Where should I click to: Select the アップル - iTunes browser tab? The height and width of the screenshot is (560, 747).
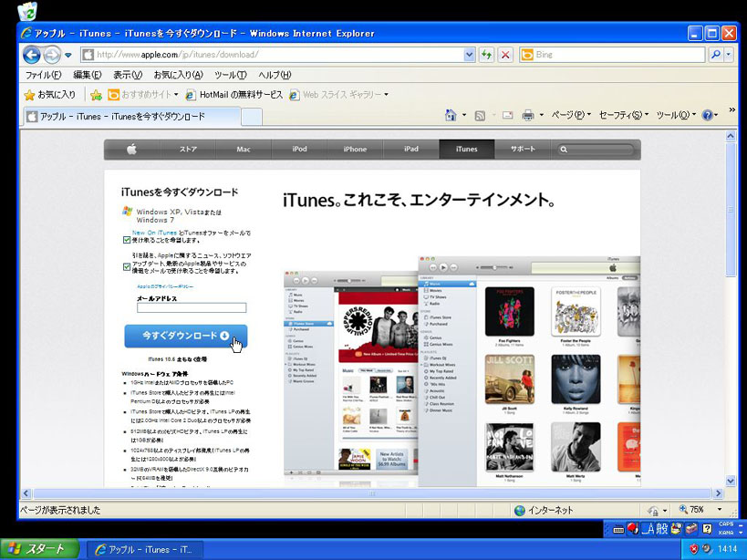click(132, 116)
